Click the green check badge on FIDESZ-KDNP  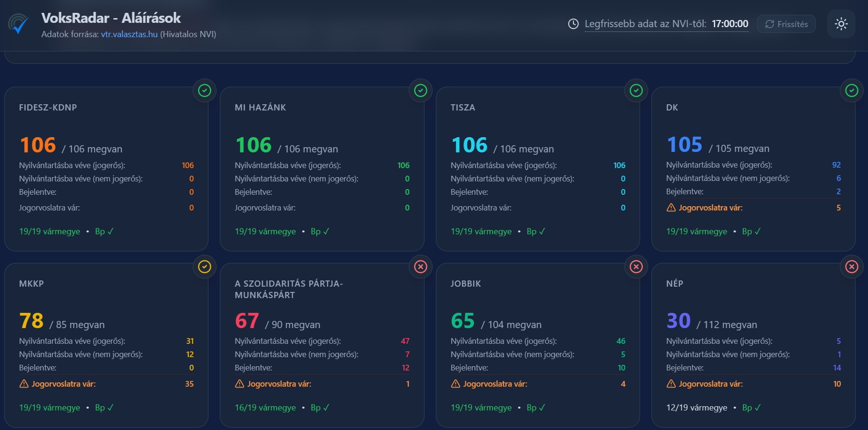click(x=205, y=90)
